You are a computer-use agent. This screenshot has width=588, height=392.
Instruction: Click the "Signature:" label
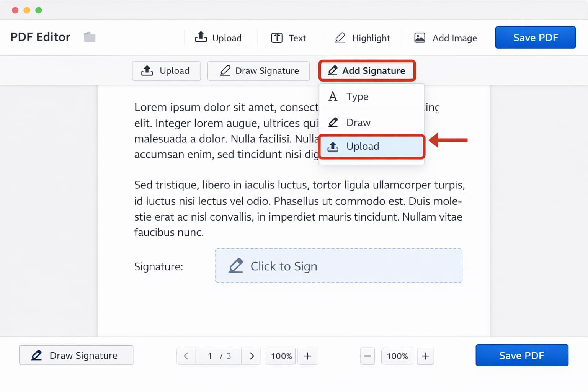pyautogui.click(x=158, y=266)
